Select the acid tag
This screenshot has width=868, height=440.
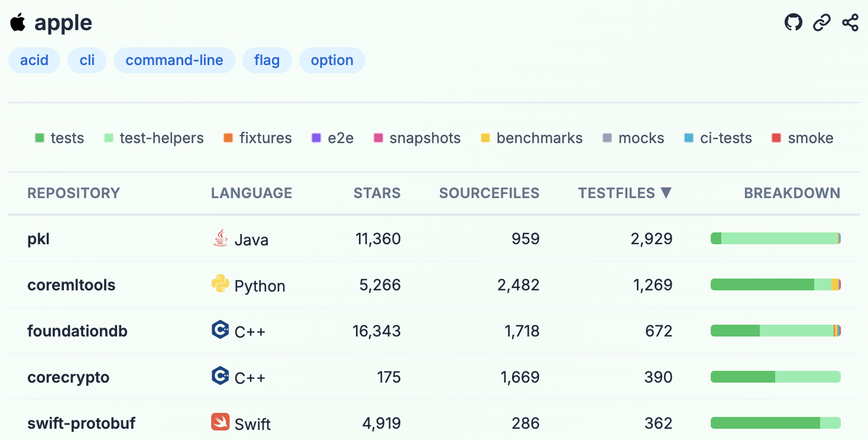point(34,60)
